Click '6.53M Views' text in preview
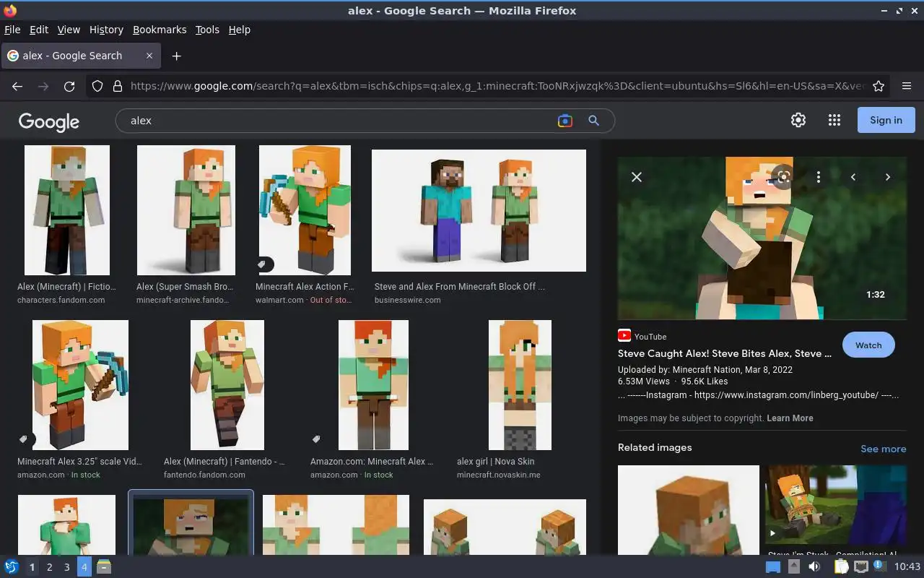The height and width of the screenshot is (578, 924). (x=644, y=381)
